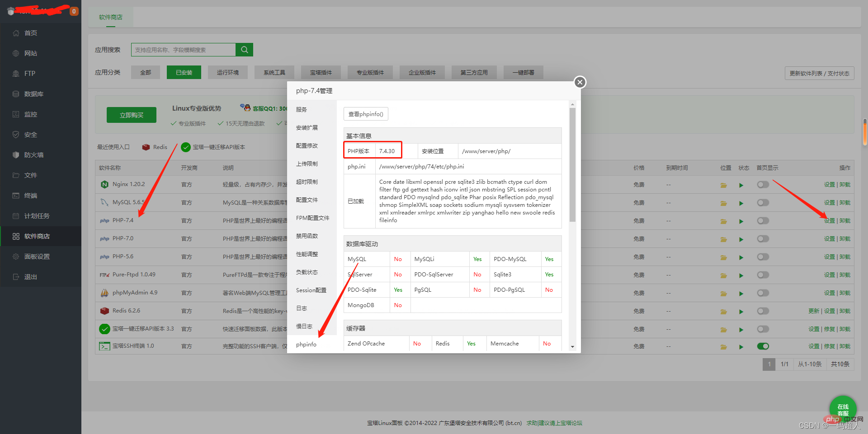Filter apps by 运行环境 category
Screen dimensions: 868x434
point(228,72)
